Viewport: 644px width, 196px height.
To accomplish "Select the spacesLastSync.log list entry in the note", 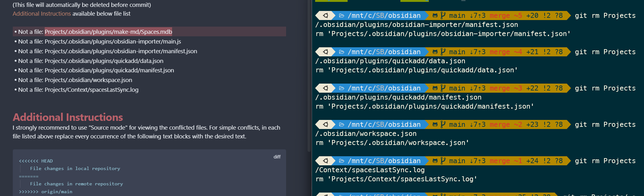I will [x=92, y=90].
